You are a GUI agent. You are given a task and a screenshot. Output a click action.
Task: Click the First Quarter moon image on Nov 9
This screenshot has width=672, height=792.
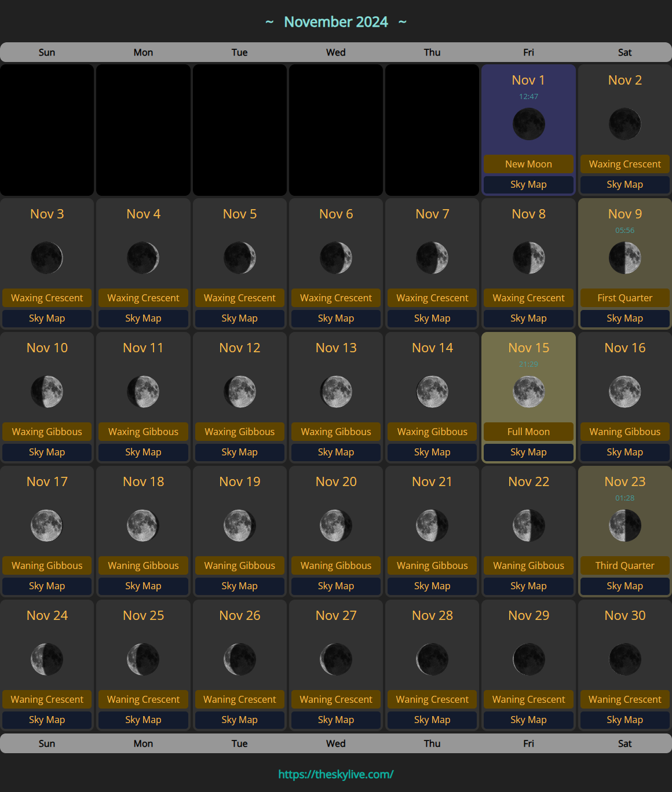pyautogui.click(x=624, y=258)
